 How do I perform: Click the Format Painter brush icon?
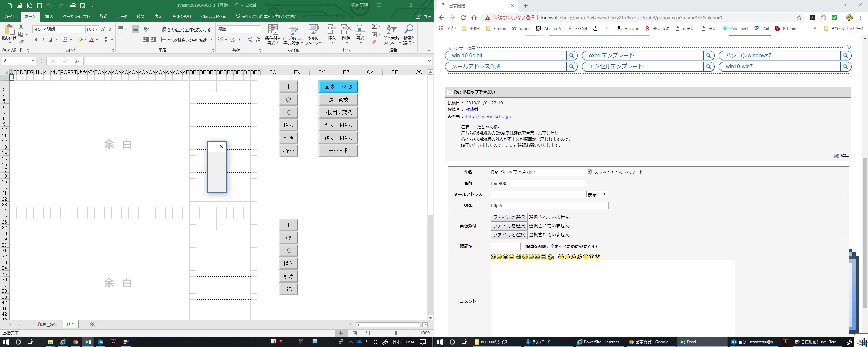(x=21, y=42)
